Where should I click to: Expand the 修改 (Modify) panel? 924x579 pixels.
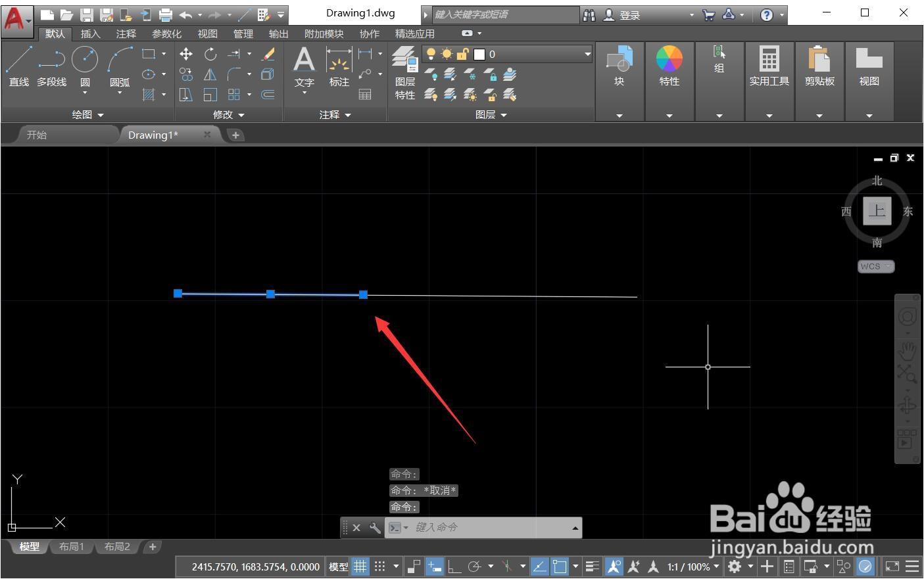(x=229, y=114)
